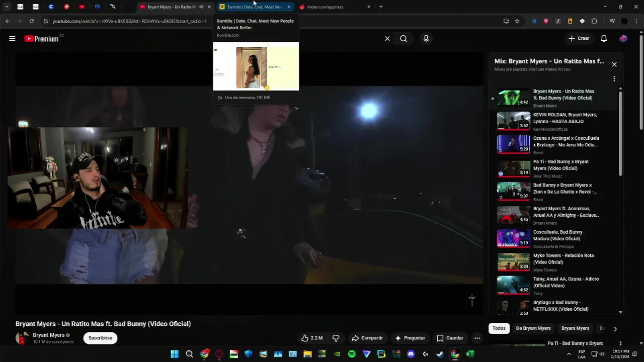Click the video title Un Ratito Mas
The width and height of the screenshot is (644, 362).
click(x=103, y=324)
